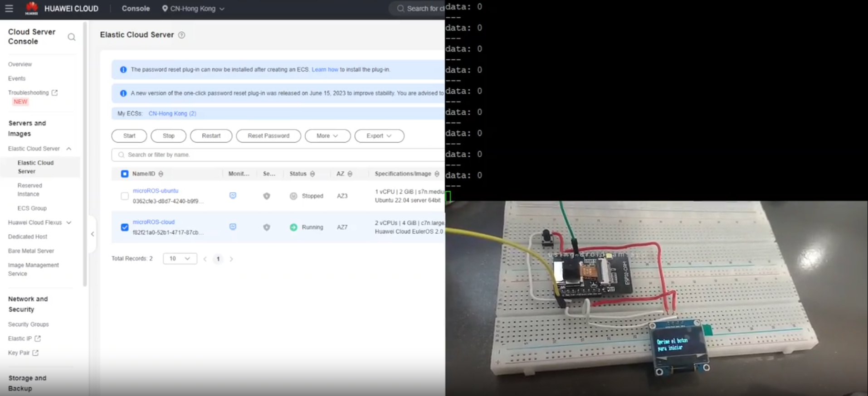
Task: Click the terminal window cursor prompt
Action: pos(448,196)
